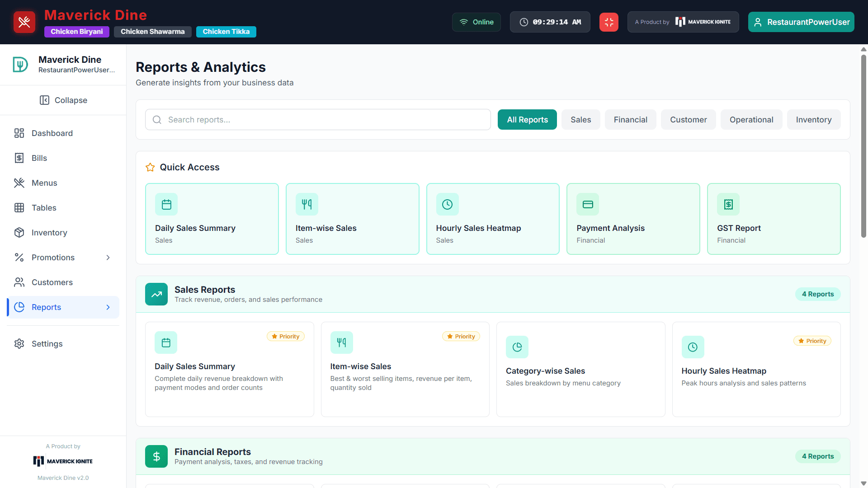Click the 'Maverick Dine v2.0' version text
Viewport: 868px width, 488px height.
tap(63, 478)
